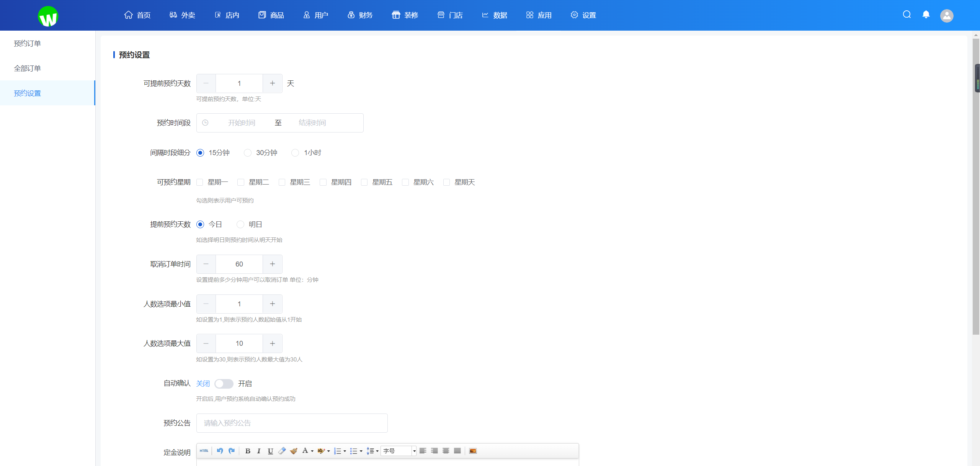Select 15分钟 interval radio

click(x=200, y=153)
